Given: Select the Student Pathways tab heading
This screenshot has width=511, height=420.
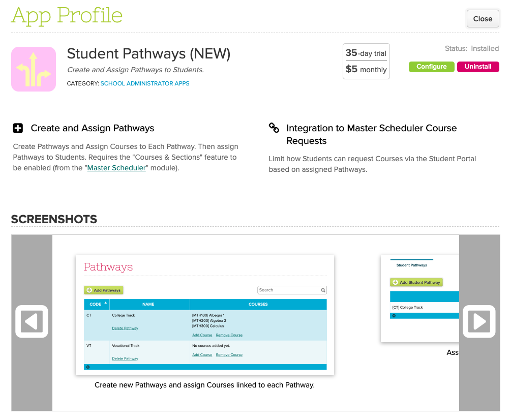Looking at the screenshot, I should tap(412, 265).
